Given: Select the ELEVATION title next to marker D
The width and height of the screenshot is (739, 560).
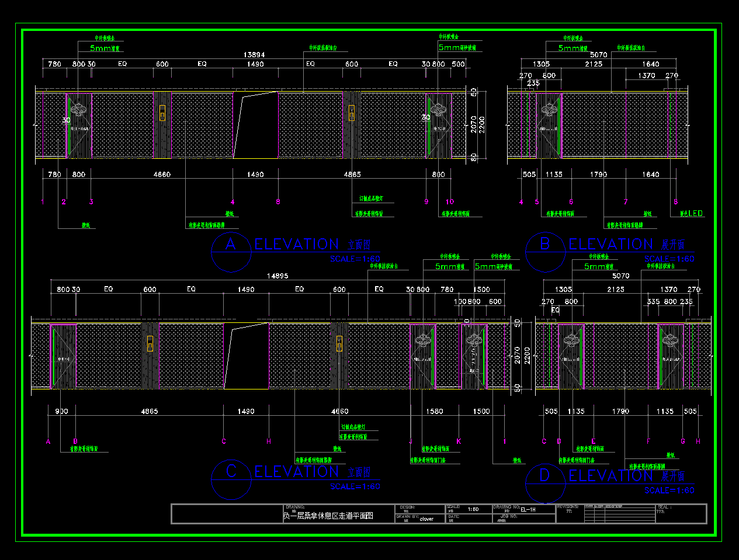Looking at the screenshot, I should (610, 475).
